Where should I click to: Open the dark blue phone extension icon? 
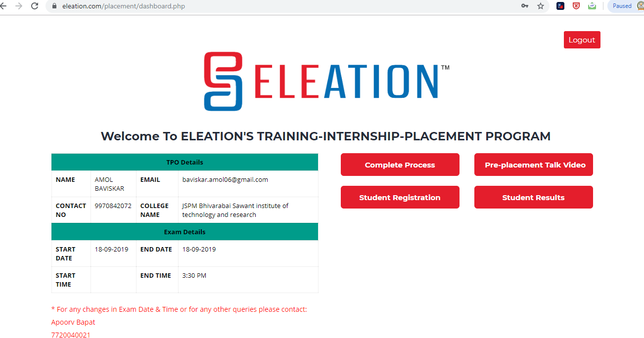coord(560,6)
